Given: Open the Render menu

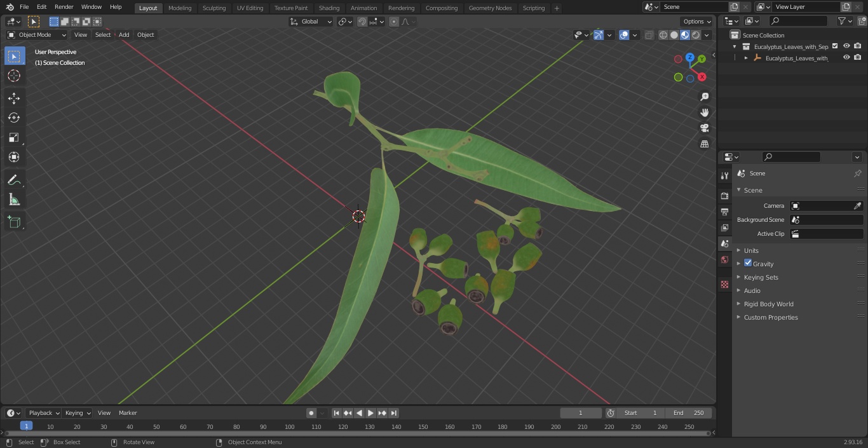Looking at the screenshot, I should pos(64,7).
